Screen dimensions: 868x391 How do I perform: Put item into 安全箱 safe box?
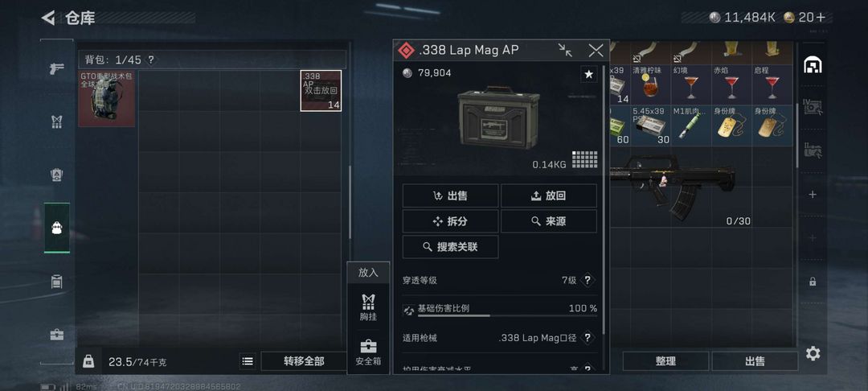click(x=368, y=352)
